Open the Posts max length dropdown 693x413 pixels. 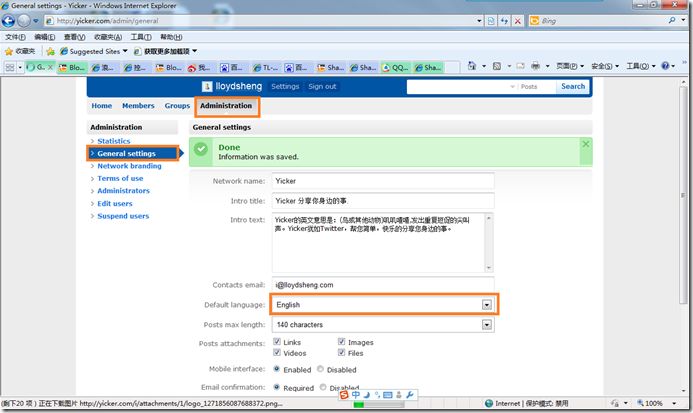pos(384,325)
